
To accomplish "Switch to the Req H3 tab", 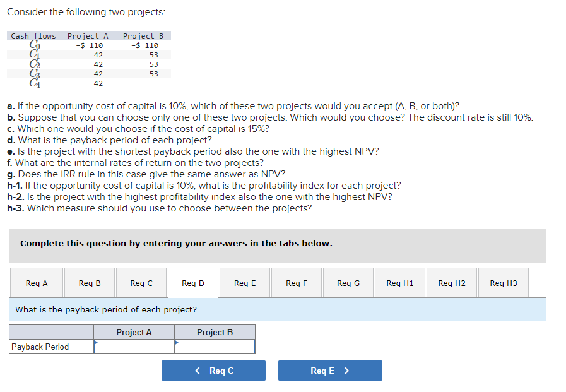I will pyautogui.click(x=503, y=282).
